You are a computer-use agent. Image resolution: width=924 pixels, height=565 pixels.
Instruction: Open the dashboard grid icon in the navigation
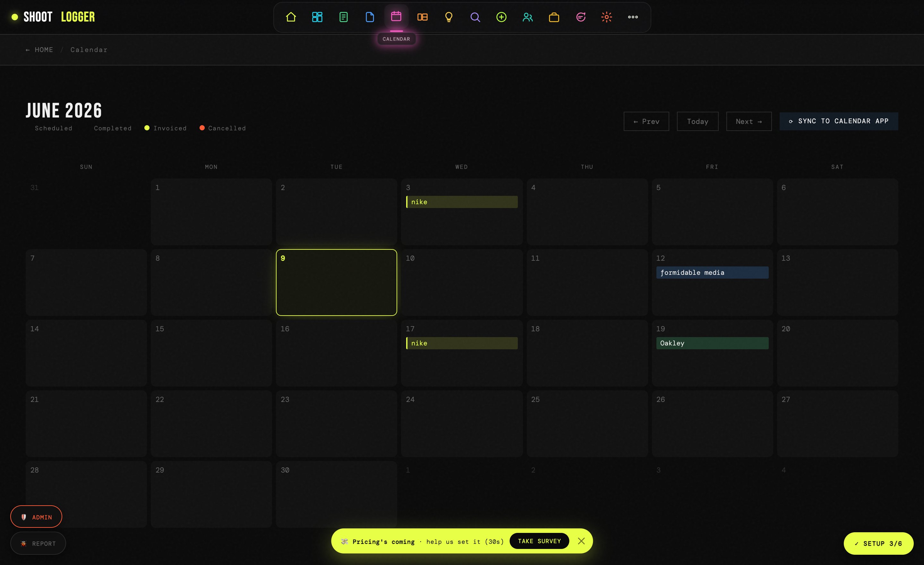pyautogui.click(x=317, y=17)
